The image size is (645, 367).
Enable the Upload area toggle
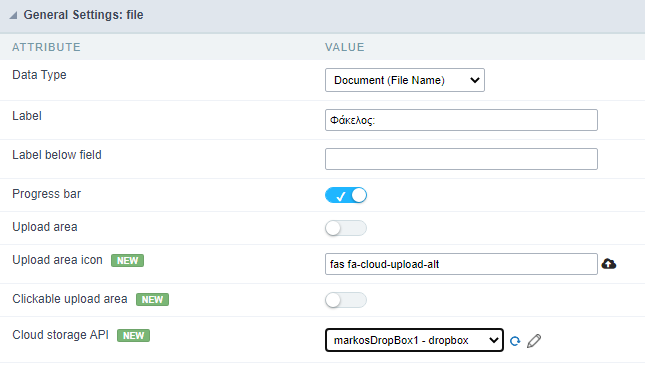tap(346, 228)
